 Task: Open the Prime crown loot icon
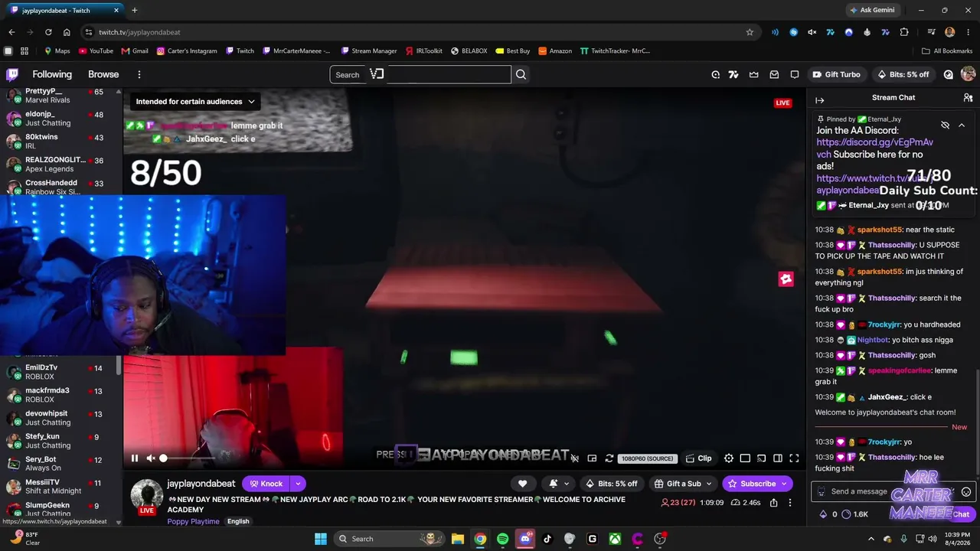pos(754,74)
